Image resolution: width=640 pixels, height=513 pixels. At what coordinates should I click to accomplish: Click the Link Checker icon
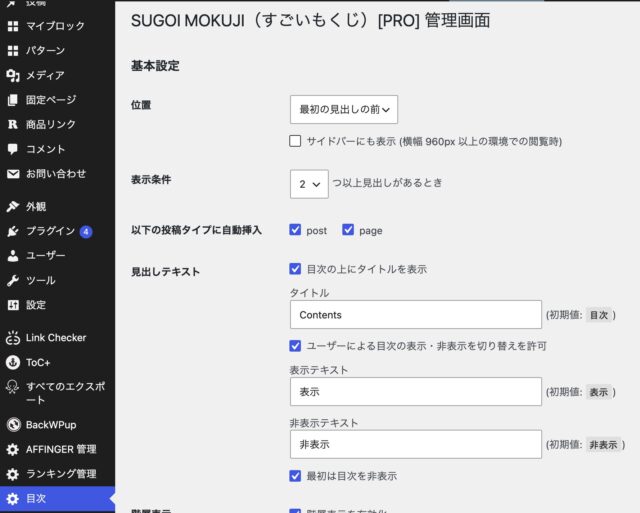(13, 338)
